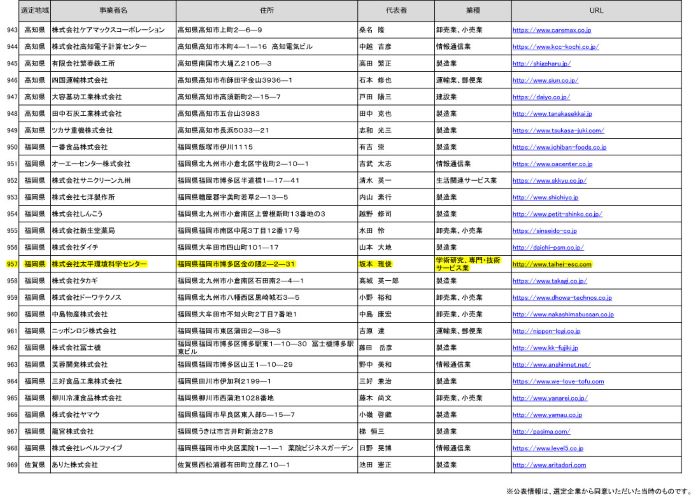Open the URL for 柳川冷凍食品株式会社
This screenshot has height=498, width=700.
click(550, 398)
